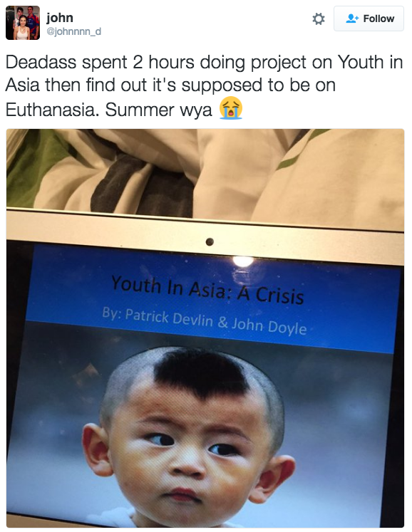Open the display name "john" link
Image resolution: width=412 pixels, height=532 pixels.
60,18
